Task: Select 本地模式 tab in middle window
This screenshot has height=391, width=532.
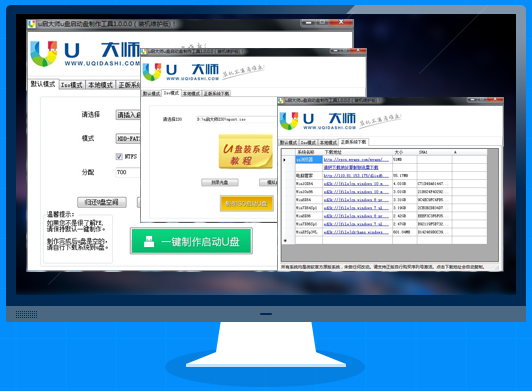Action: click(x=191, y=93)
